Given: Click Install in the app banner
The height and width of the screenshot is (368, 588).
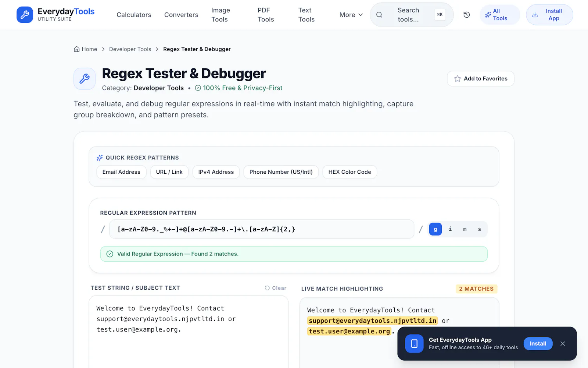Looking at the screenshot, I should pyautogui.click(x=538, y=344).
